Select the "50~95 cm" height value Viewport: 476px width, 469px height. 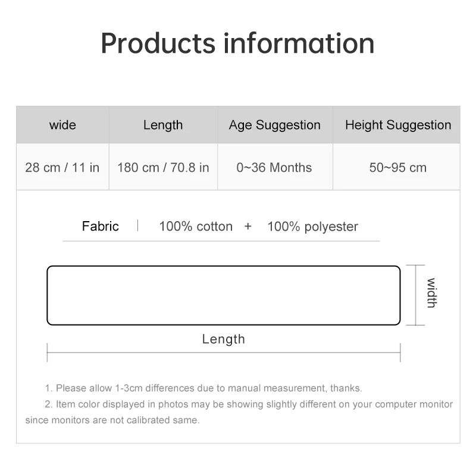tap(398, 167)
